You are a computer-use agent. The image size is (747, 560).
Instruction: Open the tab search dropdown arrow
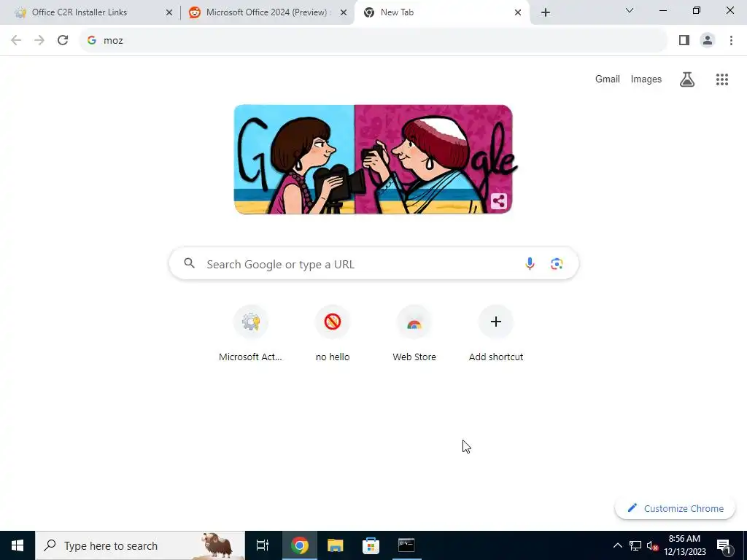[x=630, y=10]
